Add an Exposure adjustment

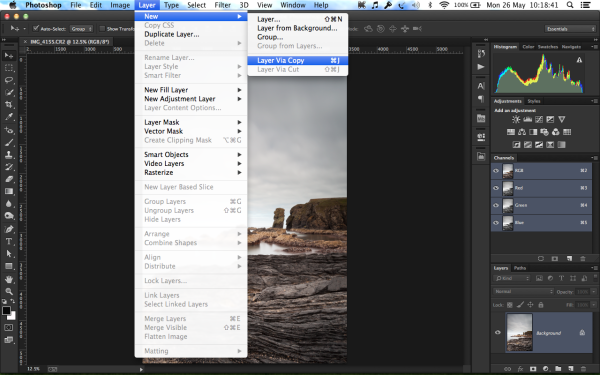pyautogui.click(x=550, y=119)
